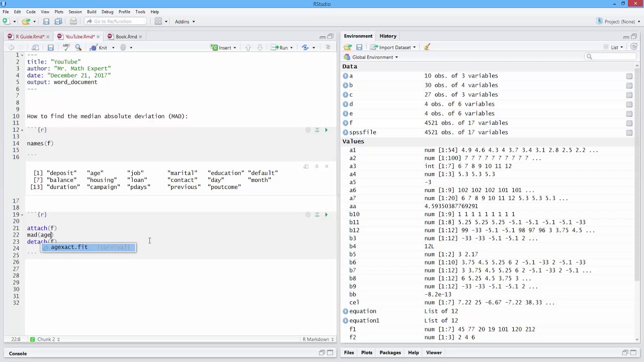Collapse the names(f) output block
Screen dimensions: 644x362
pos(316,166)
